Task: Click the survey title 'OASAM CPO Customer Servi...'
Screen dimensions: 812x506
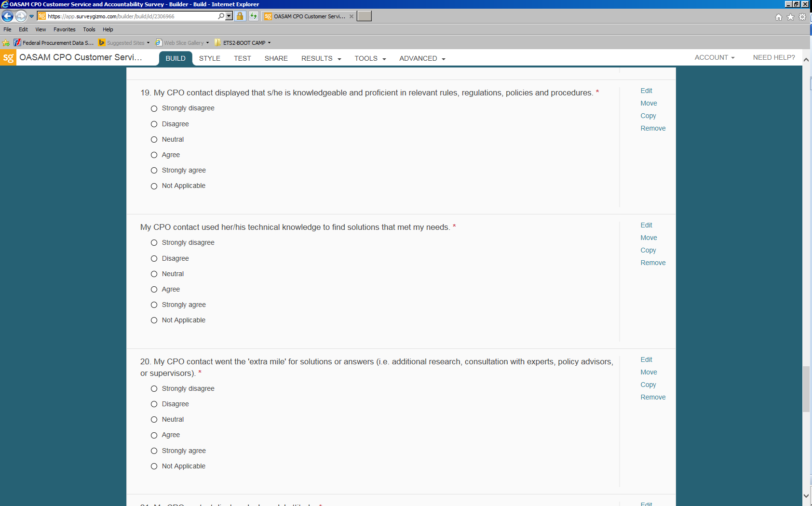Action: pyautogui.click(x=81, y=57)
